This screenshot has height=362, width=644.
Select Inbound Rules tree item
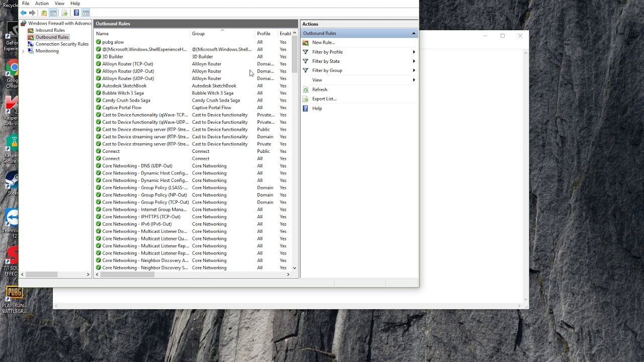(x=50, y=30)
